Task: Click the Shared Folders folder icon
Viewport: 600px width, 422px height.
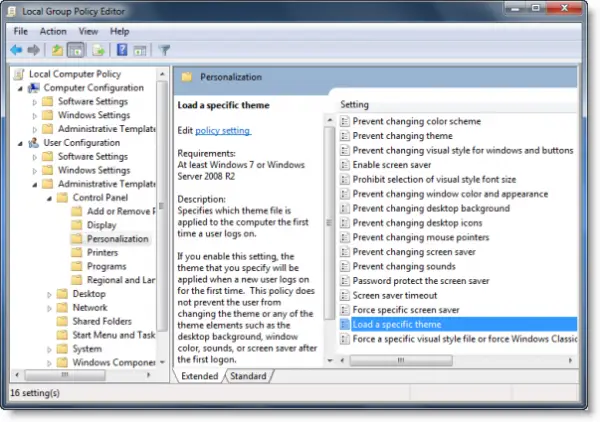Action: pyautogui.click(x=62, y=321)
